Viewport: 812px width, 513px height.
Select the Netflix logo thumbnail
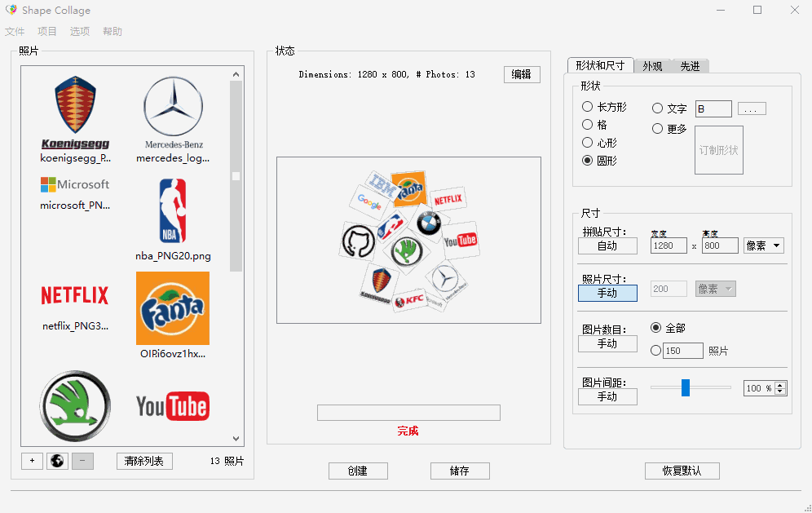75,295
